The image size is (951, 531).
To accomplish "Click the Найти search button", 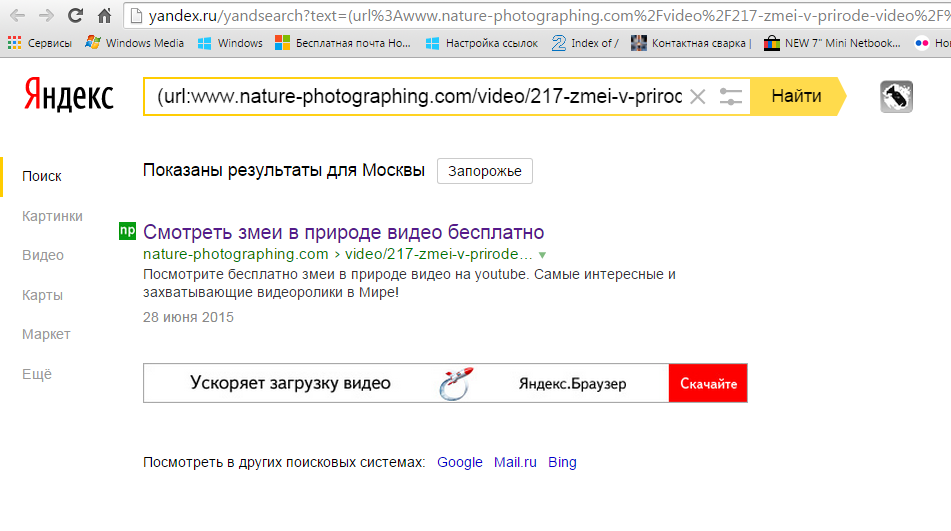I will click(796, 96).
